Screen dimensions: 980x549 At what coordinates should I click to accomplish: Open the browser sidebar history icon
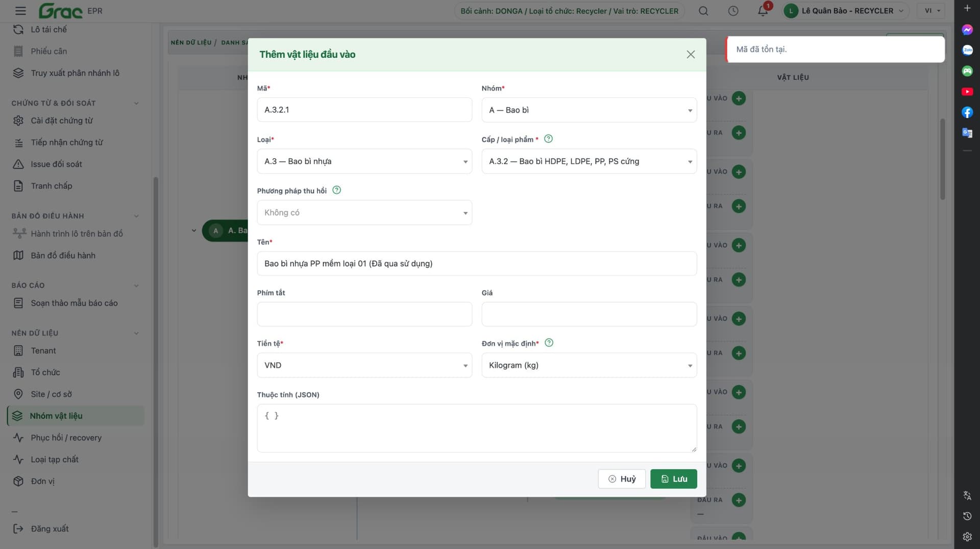967,516
